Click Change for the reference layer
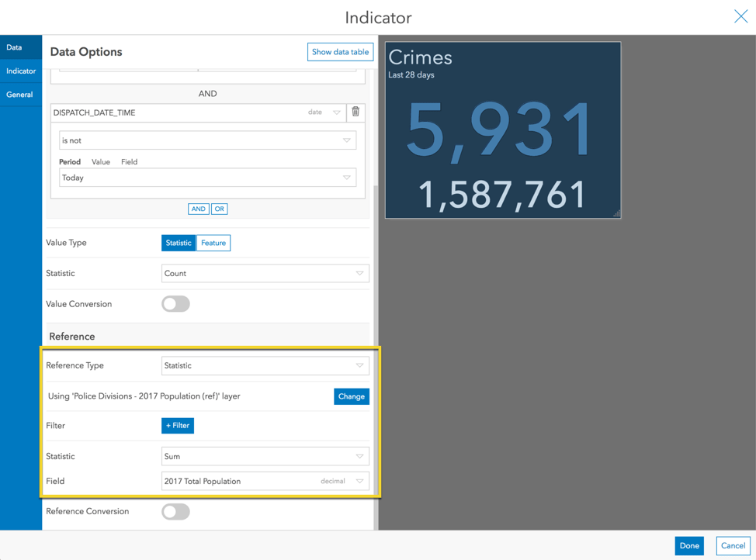This screenshot has height=560, width=756. coord(352,396)
